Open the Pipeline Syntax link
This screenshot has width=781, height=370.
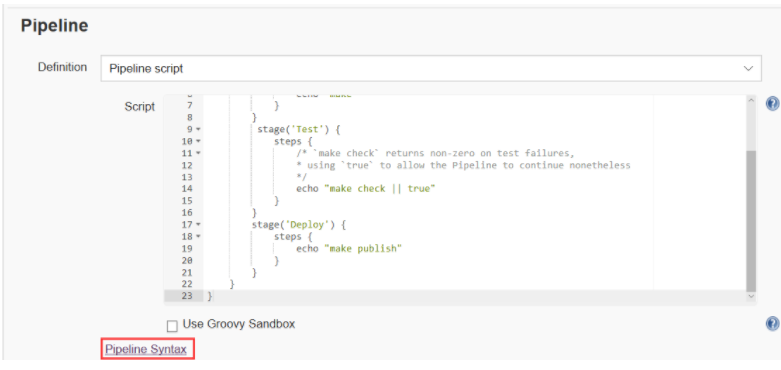[146, 350]
